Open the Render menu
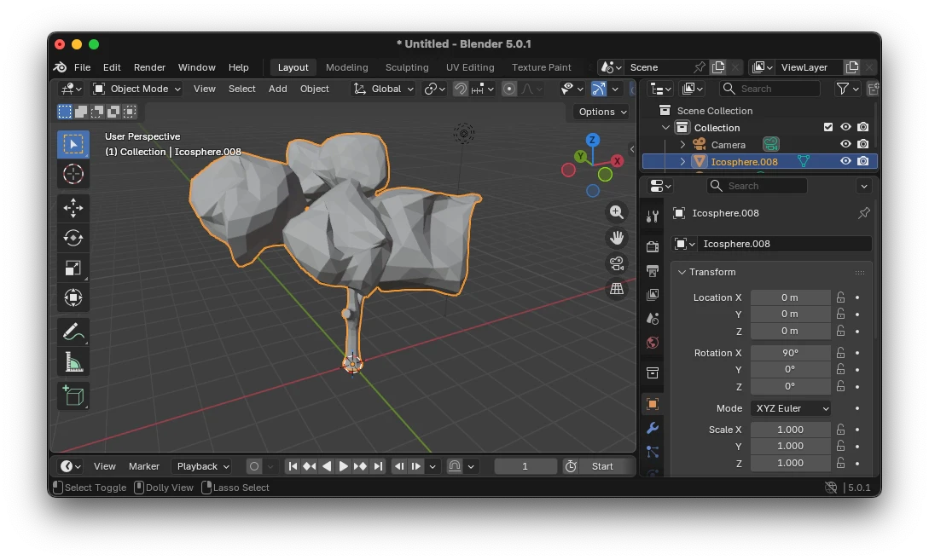This screenshot has width=929, height=560. [x=149, y=67]
